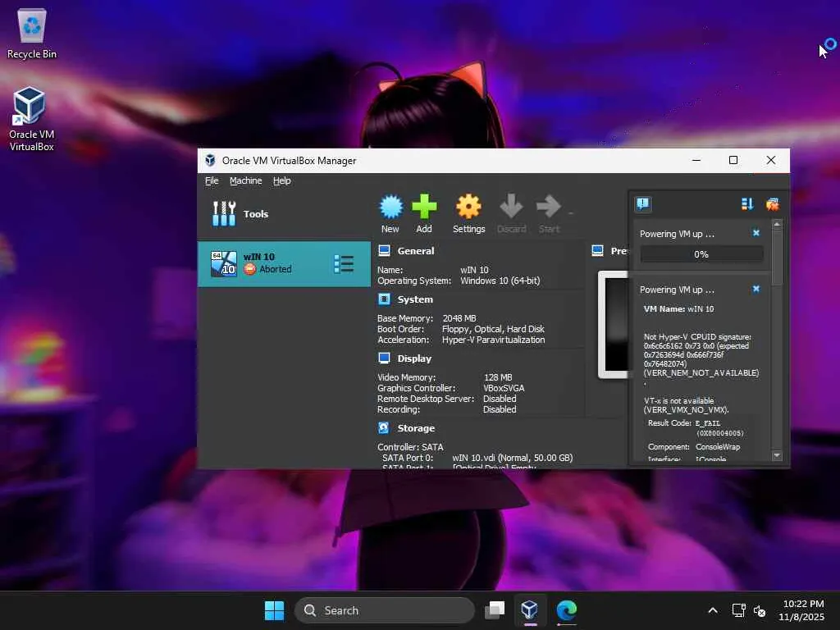Open Recycle Bin desktop icon
Image resolution: width=840 pixels, height=630 pixels.
click(32, 33)
